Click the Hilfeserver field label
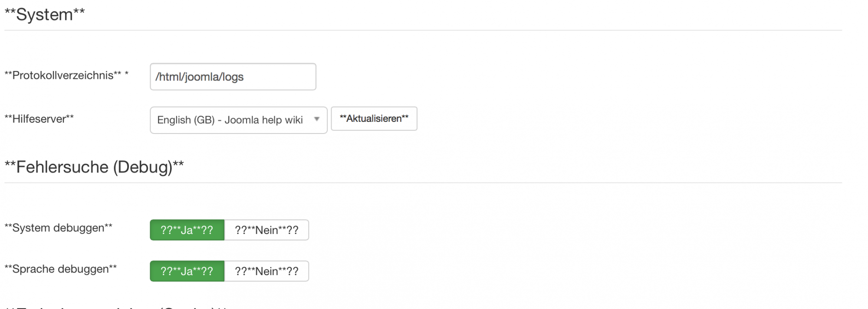This screenshot has height=309, width=868. click(39, 119)
